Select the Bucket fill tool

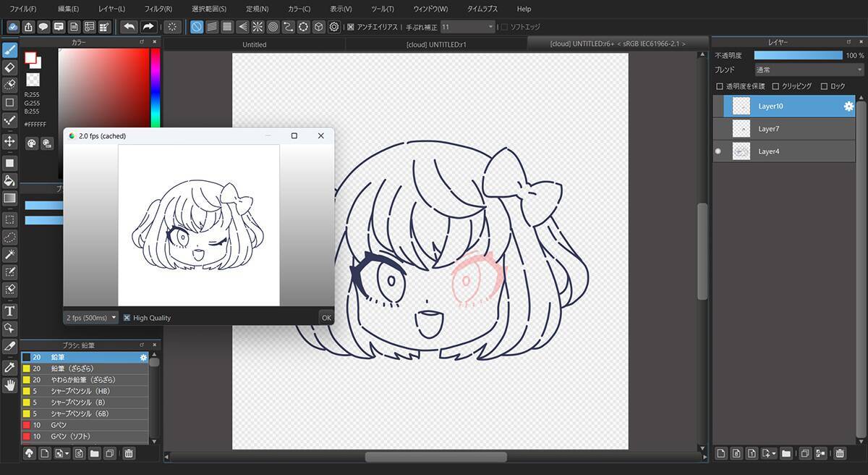[x=10, y=180]
